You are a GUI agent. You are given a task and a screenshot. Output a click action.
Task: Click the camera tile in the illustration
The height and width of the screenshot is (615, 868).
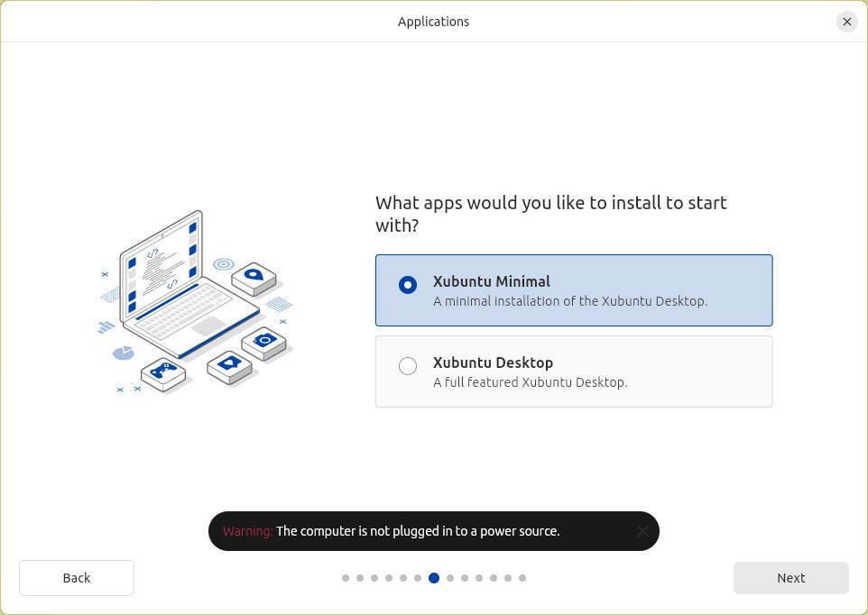coord(263,342)
